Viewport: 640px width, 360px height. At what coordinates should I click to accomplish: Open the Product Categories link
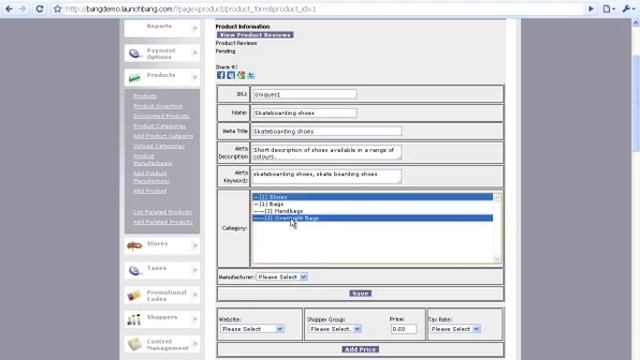[x=159, y=126]
